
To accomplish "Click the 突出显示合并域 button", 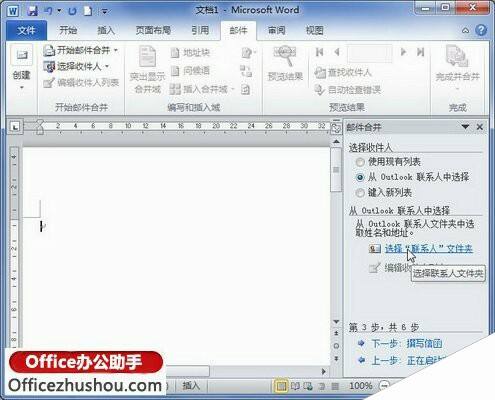I will pyautogui.click(x=147, y=69).
